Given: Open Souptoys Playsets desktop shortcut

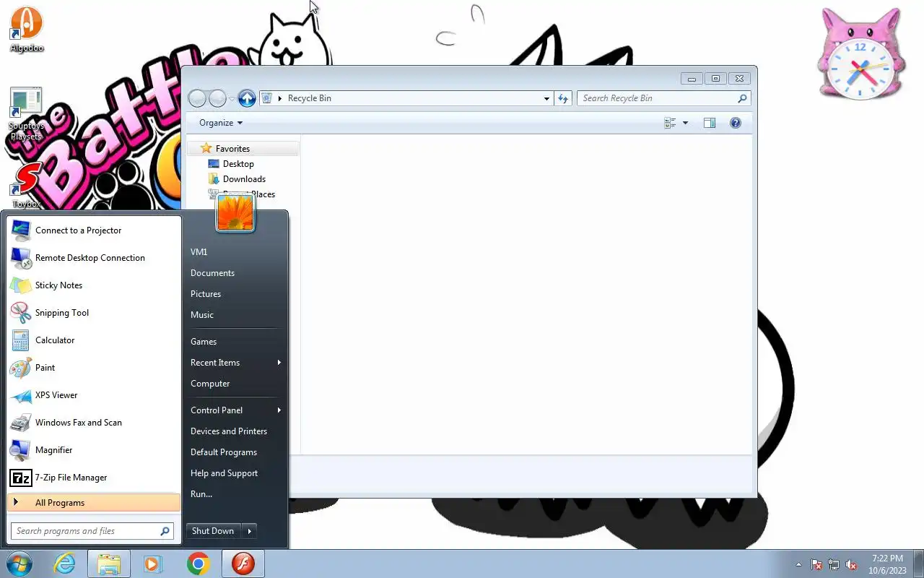Looking at the screenshot, I should pos(27,114).
